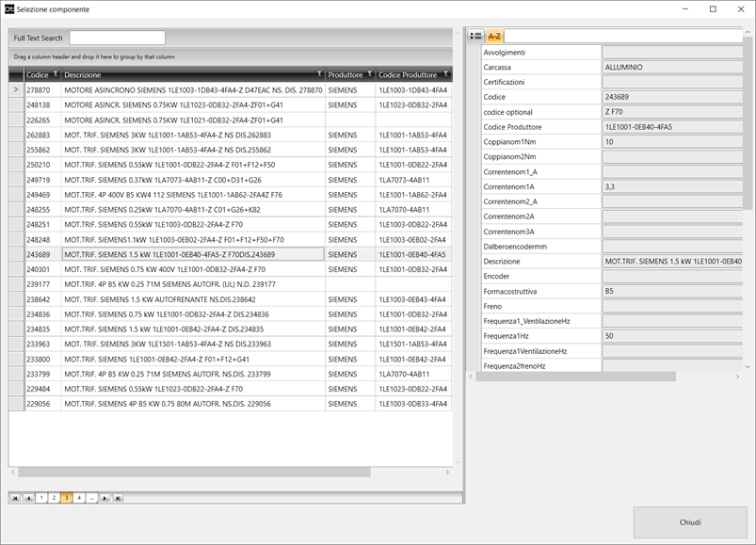The width and height of the screenshot is (756, 545).
Task: Show more pages with ellipsis button
Action: point(91,498)
